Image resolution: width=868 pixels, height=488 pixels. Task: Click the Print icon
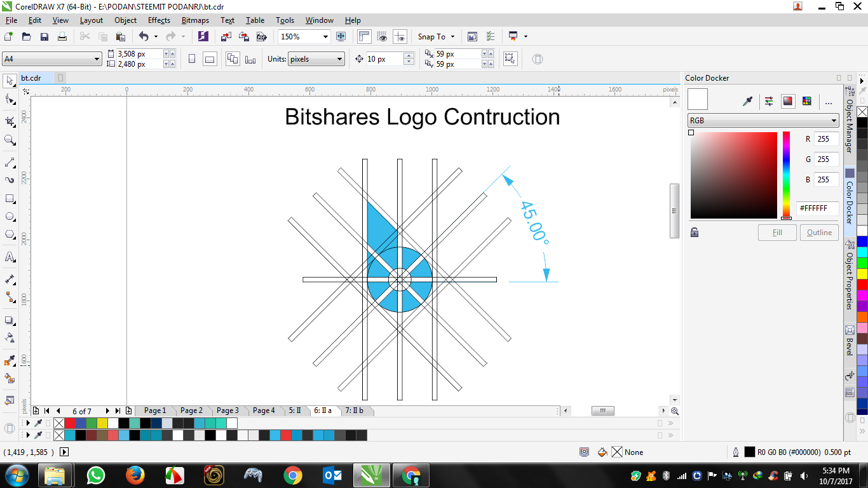(62, 37)
